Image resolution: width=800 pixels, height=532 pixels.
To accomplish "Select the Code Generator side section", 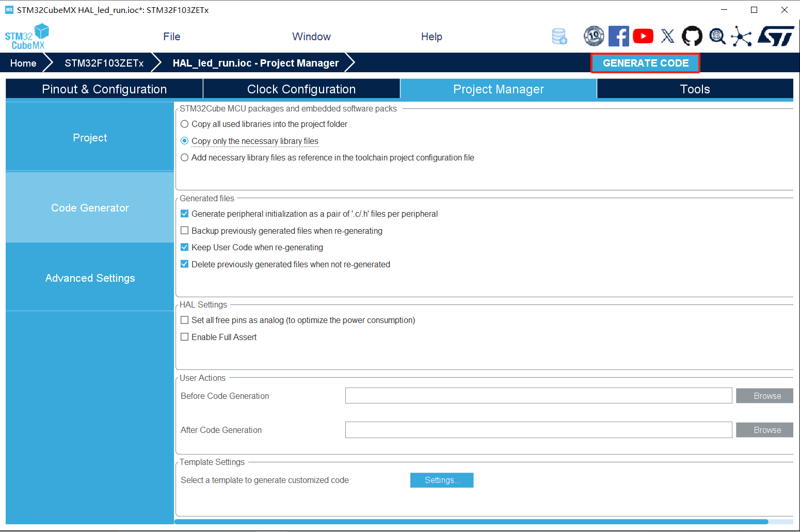I will pyautogui.click(x=90, y=208).
